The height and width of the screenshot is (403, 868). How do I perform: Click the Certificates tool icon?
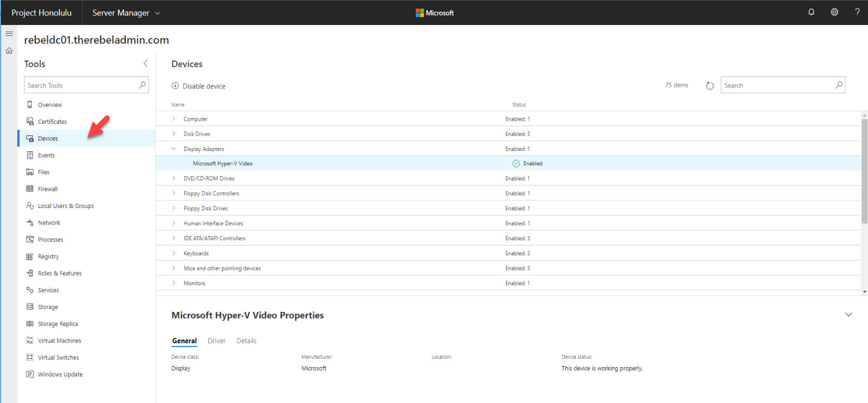[x=30, y=121]
